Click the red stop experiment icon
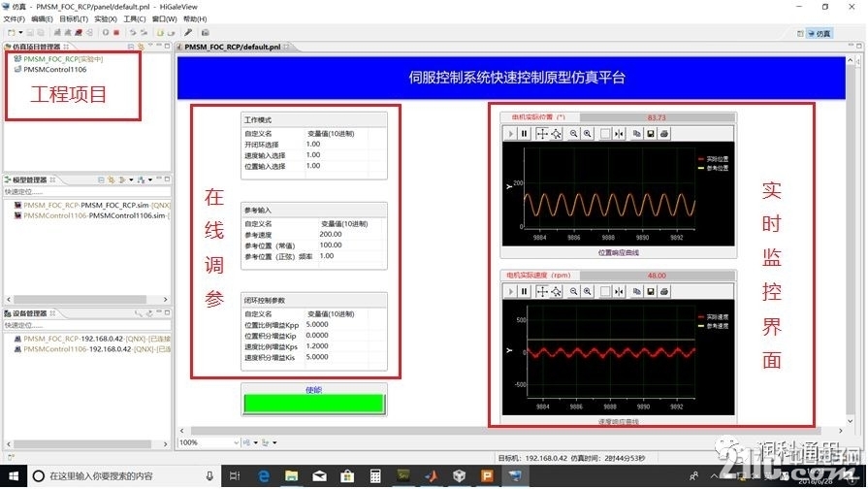The width and height of the screenshot is (868, 489). coord(116,33)
